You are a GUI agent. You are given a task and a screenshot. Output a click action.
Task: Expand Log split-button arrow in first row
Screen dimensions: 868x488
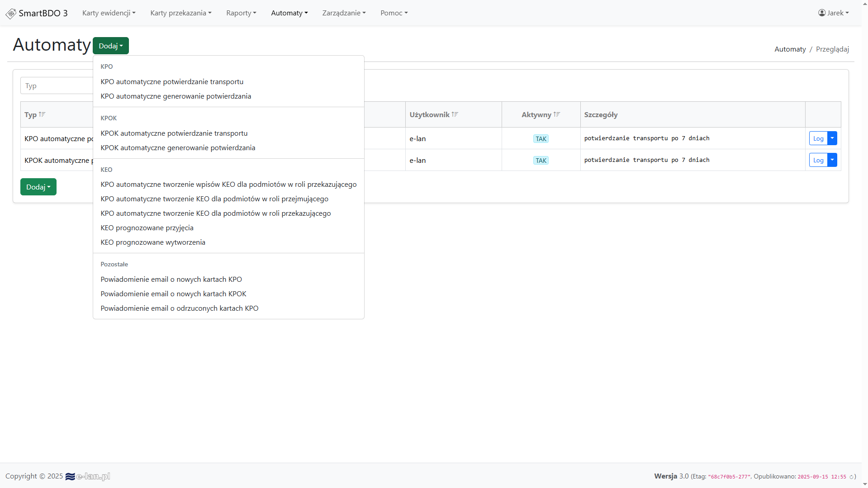832,138
